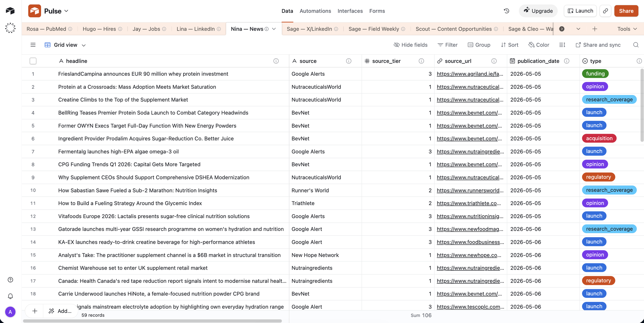Switch to Interfaces tab

pos(350,11)
